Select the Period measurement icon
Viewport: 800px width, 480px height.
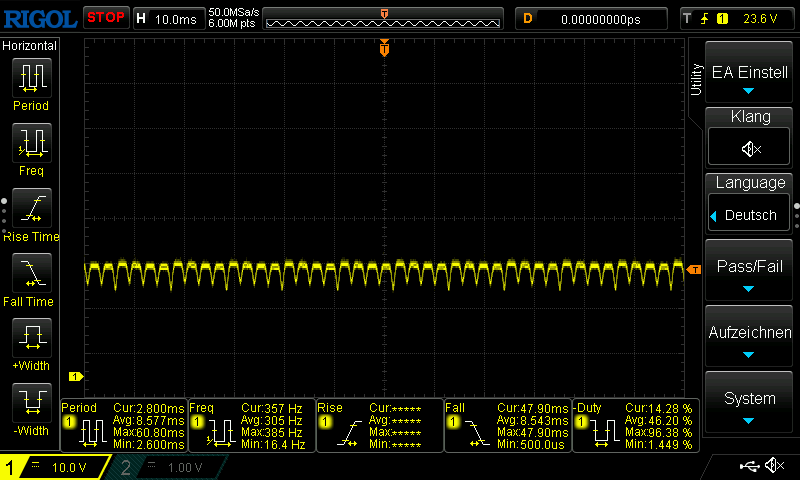coord(30,77)
